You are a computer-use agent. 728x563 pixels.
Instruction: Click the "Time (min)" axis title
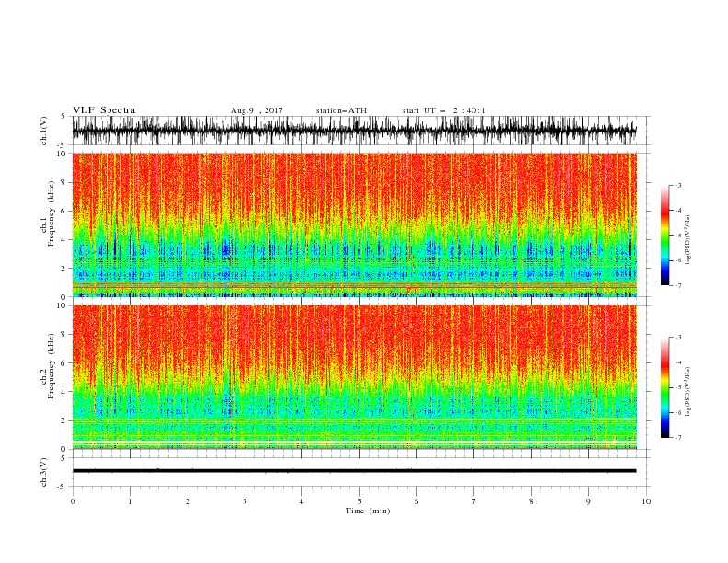tap(368, 511)
